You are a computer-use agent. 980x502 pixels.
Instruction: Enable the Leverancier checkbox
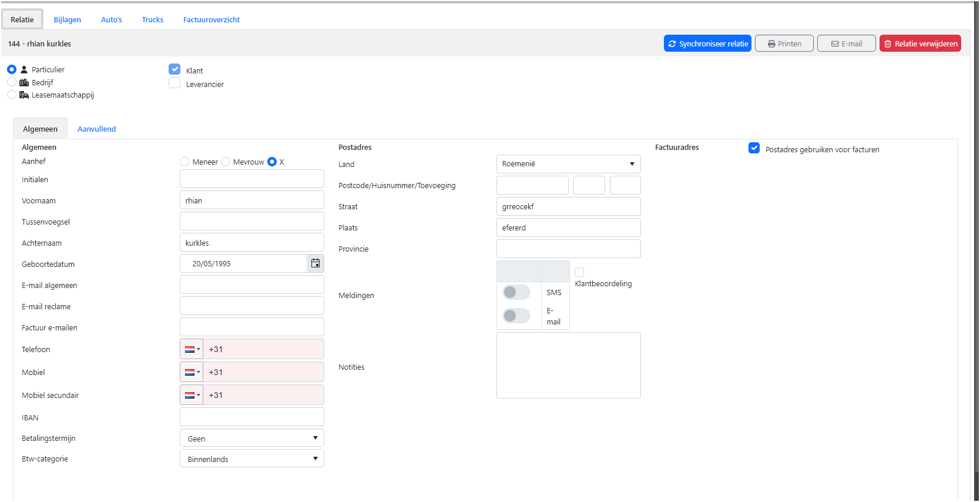click(174, 83)
